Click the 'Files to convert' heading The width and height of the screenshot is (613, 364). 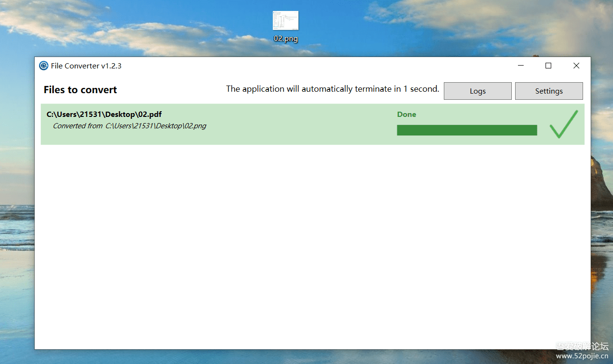(80, 90)
